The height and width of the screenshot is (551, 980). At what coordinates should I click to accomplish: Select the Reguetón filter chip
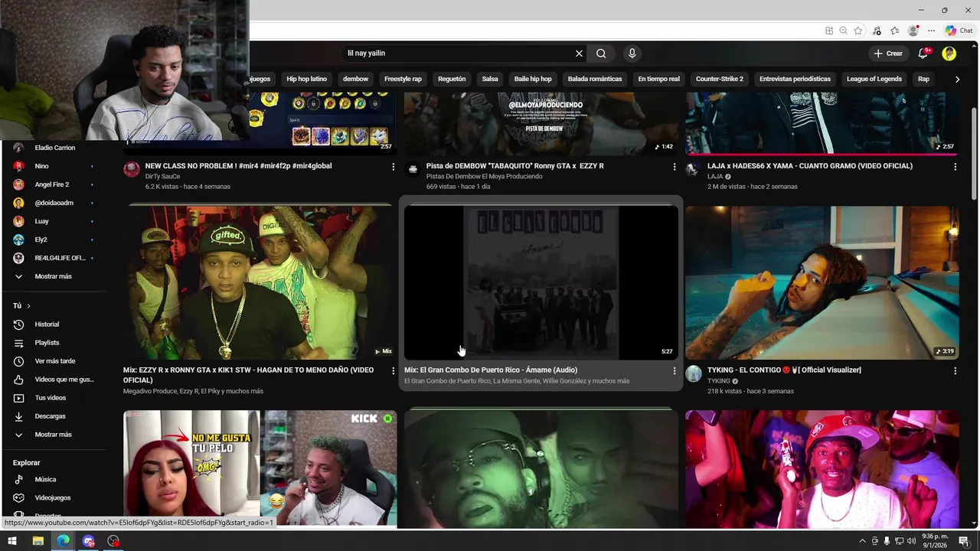pos(452,79)
